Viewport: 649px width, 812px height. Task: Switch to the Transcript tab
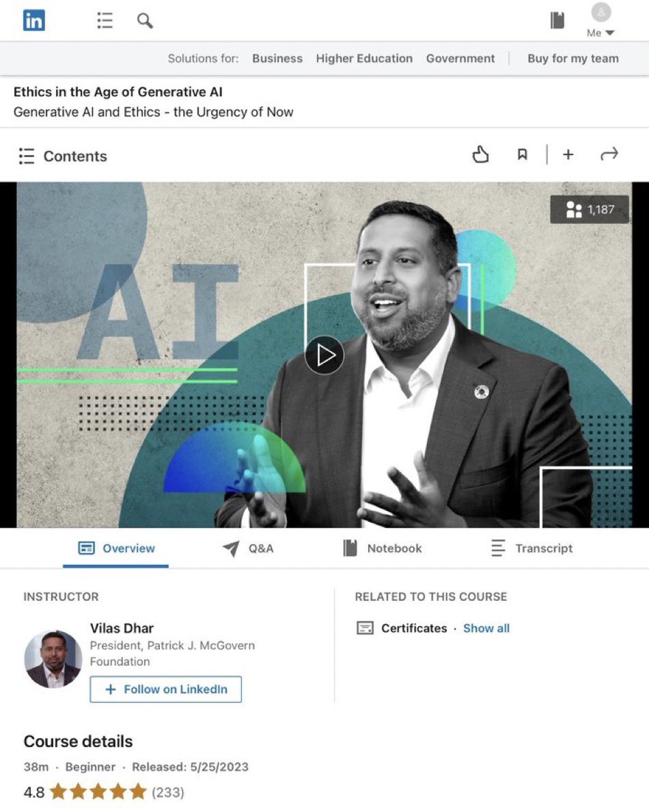click(x=531, y=548)
